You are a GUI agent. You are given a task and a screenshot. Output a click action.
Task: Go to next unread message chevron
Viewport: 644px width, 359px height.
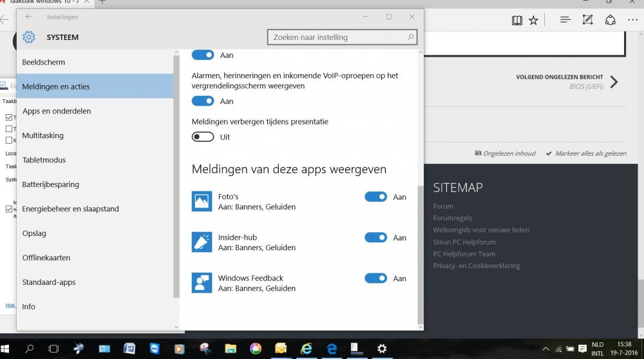(x=614, y=82)
